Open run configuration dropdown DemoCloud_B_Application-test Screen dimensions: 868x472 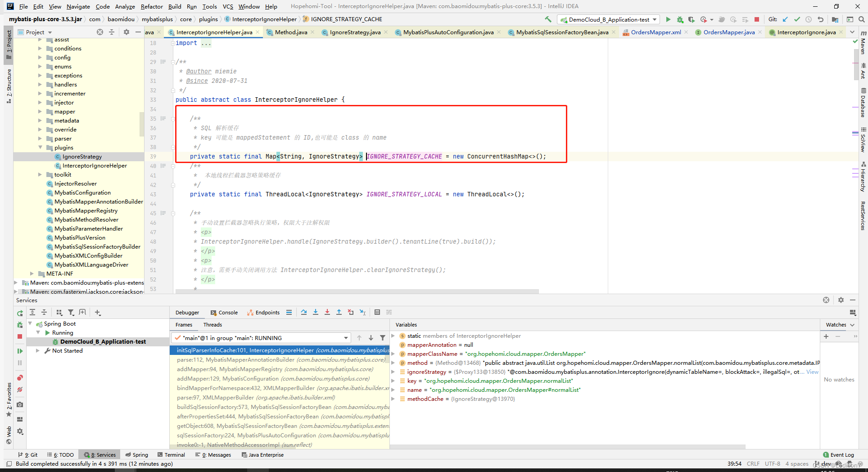609,19
